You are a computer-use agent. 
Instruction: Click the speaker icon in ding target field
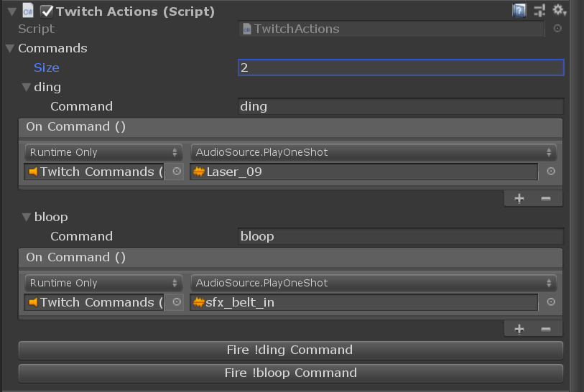click(33, 172)
